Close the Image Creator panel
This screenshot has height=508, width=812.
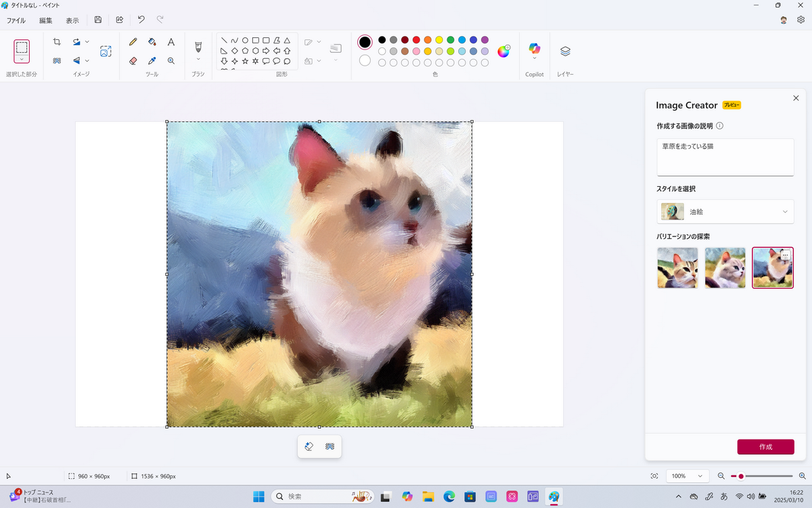coord(796,98)
